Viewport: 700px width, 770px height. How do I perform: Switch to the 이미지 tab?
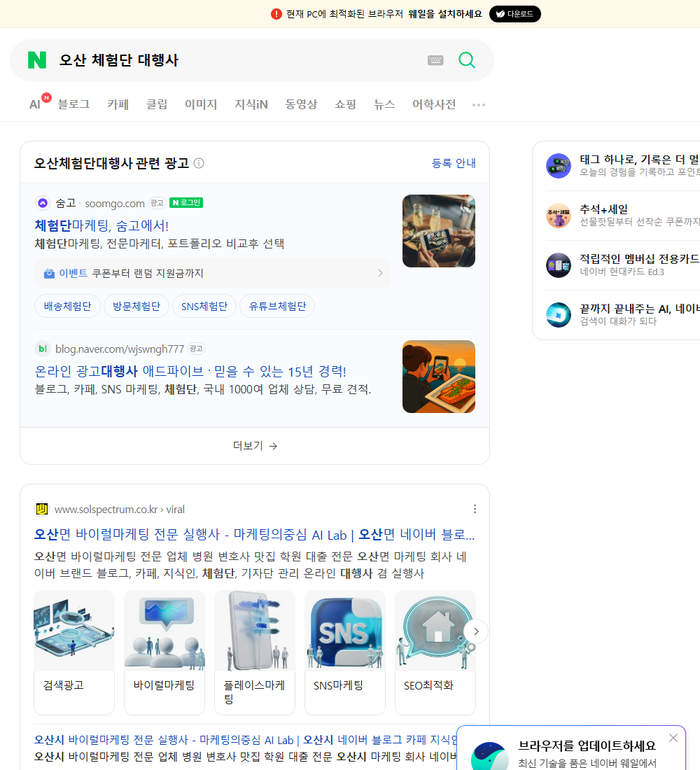tap(201, 104)
